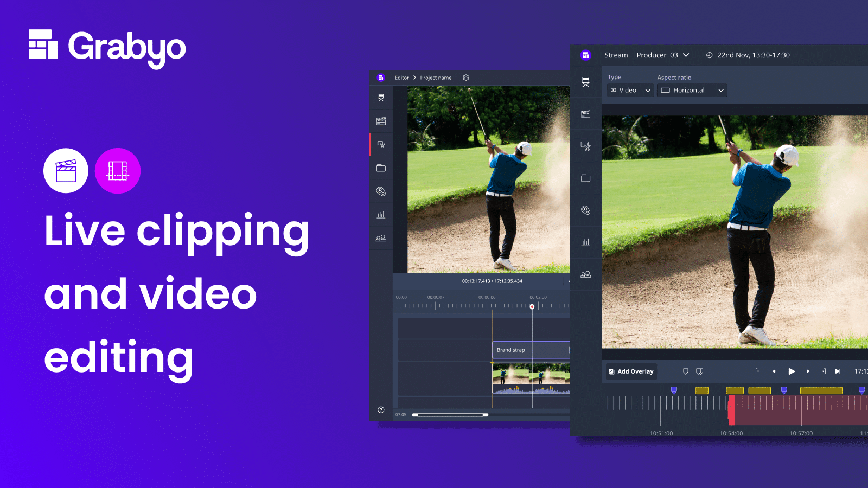Click the blue marker between yellow clips
Viewport: 868px width, 488px height.
784,390
